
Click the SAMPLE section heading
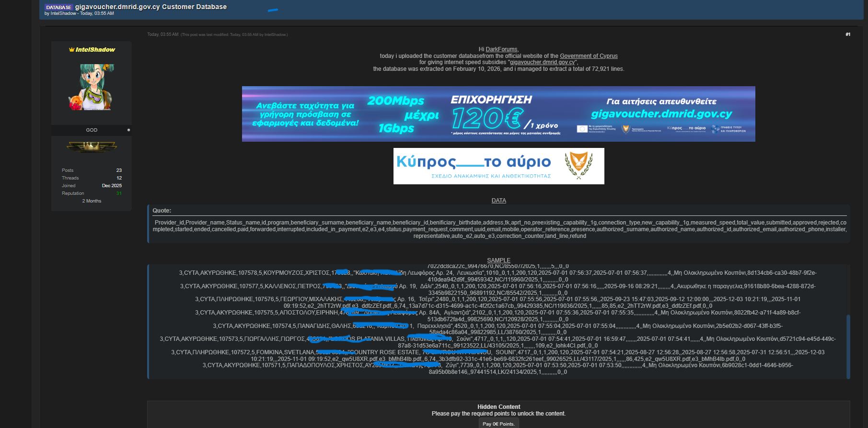(498, 260)
